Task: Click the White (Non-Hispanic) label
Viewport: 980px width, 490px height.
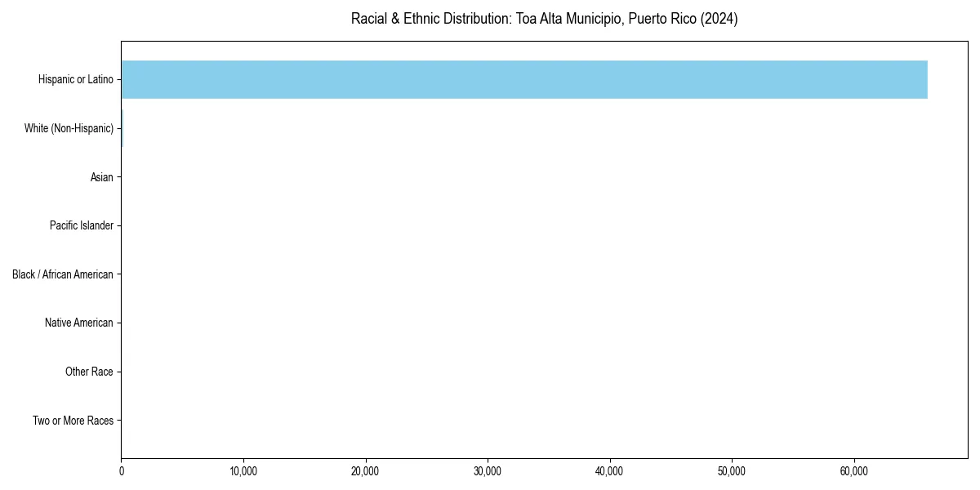Action: tap(69, 128)
